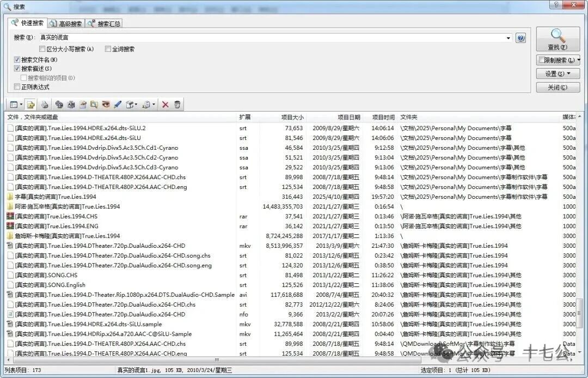Sort results by 项目大小 column header
This screenshot has width=588, height=378.
pos(292,117)
